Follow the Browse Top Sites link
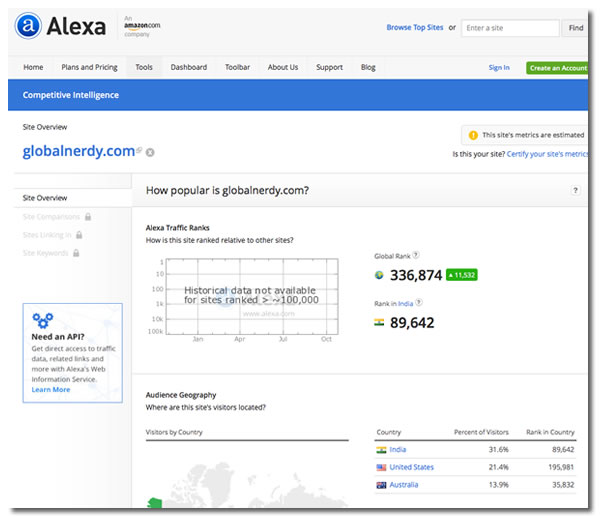 click(414, 28)
